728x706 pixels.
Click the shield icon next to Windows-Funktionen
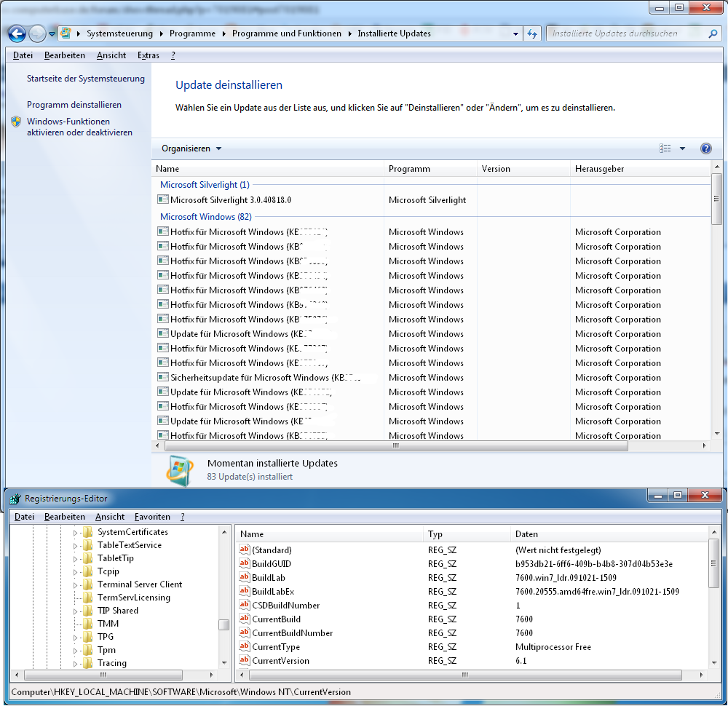[16, 122]
